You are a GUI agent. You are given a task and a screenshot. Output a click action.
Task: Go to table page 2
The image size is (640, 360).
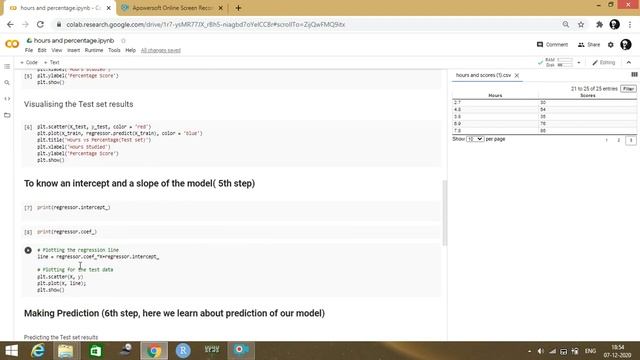(x=618, y=140)
